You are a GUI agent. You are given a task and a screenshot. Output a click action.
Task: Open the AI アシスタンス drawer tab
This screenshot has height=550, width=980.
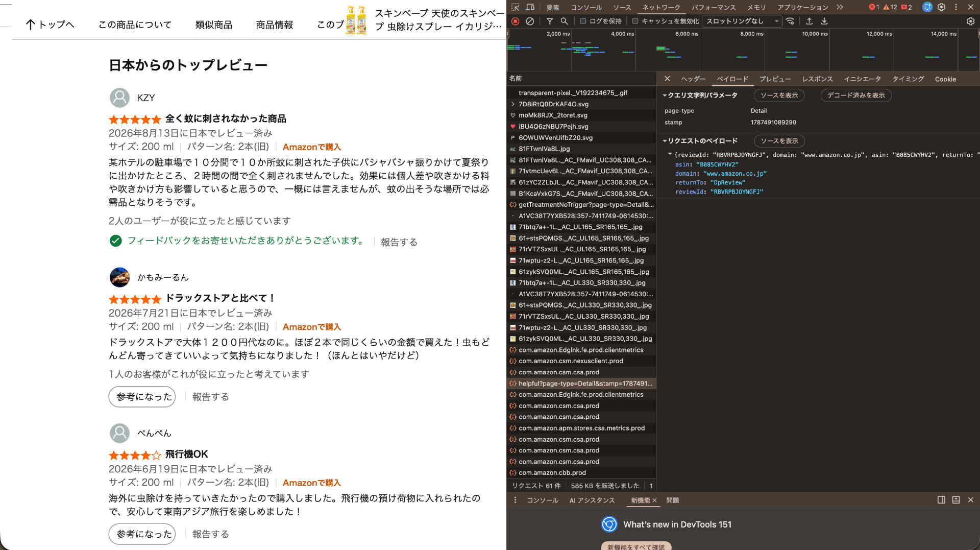point(592,500)
